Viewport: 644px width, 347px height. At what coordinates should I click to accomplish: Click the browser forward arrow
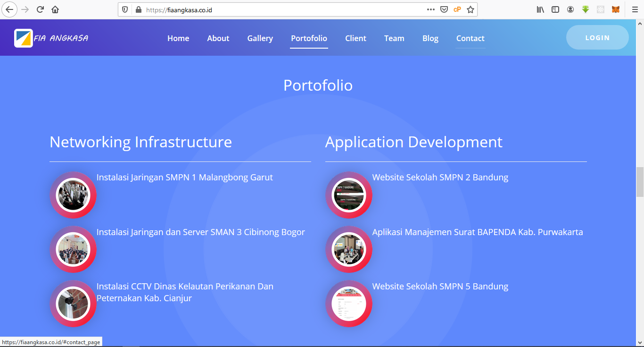(x=25, y=9)
